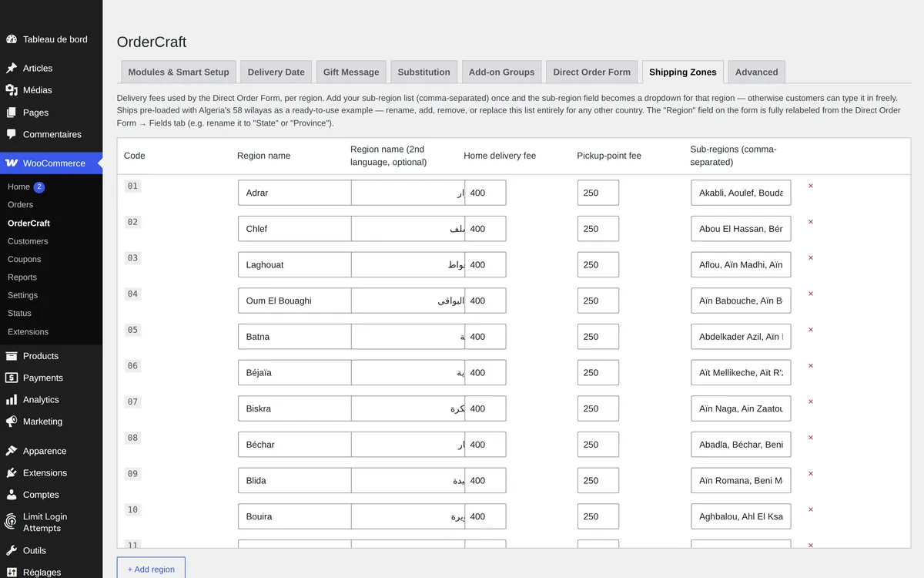Click the Outils wrench icon
The image size is (924, 578).
coord(12,550)
